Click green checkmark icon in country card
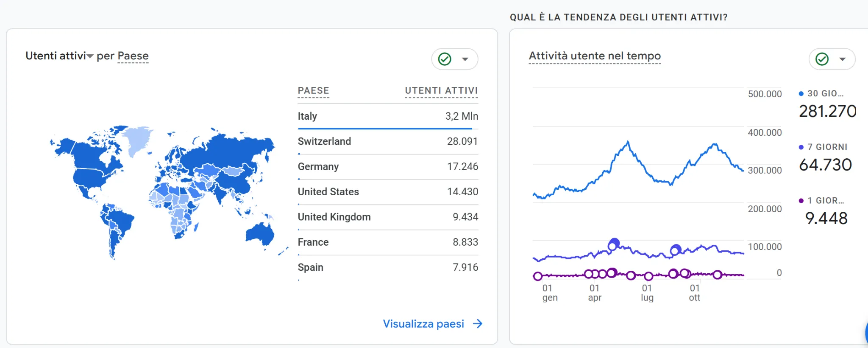 coord(445,59)
